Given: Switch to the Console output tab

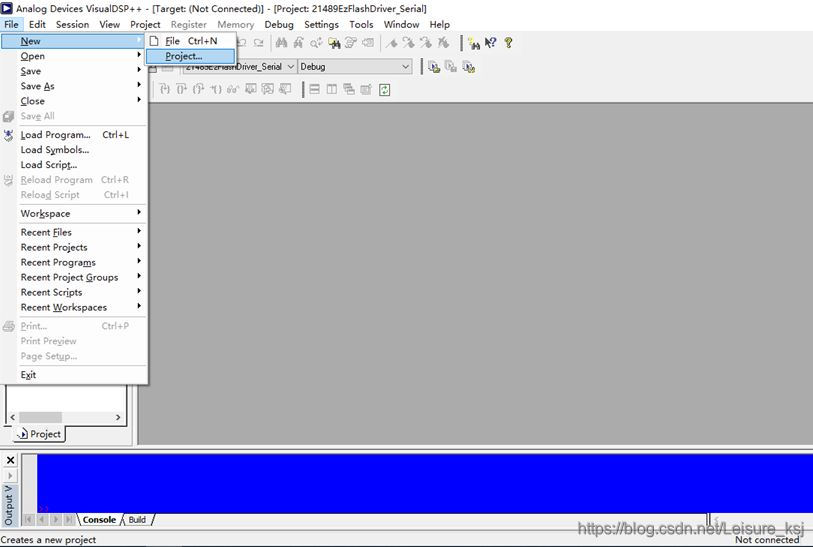Looking at the screenshot, I should [x=99, y=520].
